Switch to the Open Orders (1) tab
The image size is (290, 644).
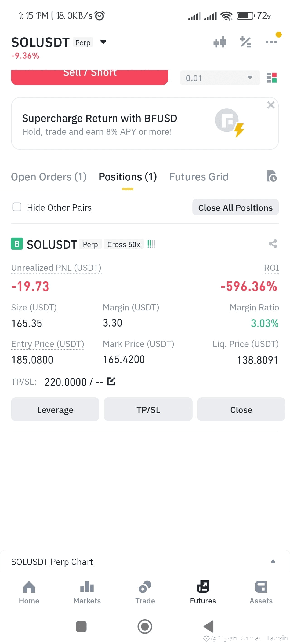coord(49,177)
